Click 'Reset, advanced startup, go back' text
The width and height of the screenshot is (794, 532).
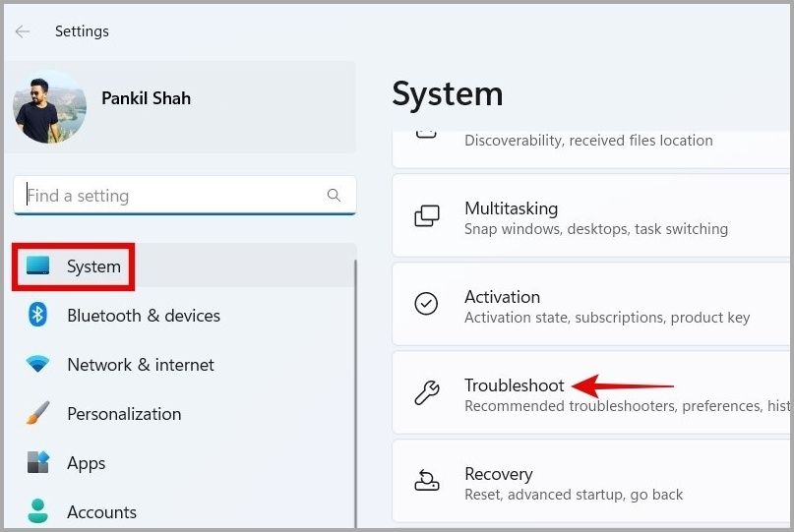point(574,495)
